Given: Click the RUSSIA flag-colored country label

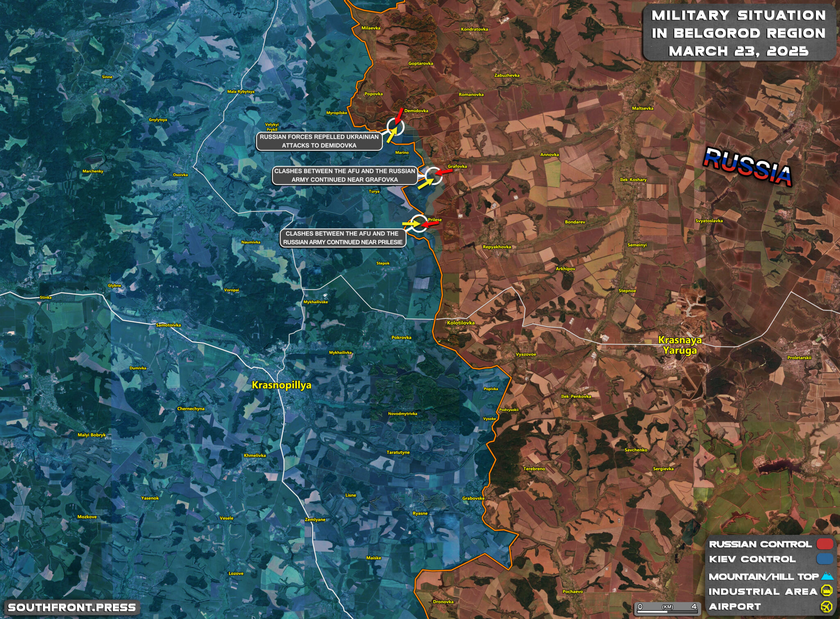Looking at the screenshot, I should click(x=747, y=166).
